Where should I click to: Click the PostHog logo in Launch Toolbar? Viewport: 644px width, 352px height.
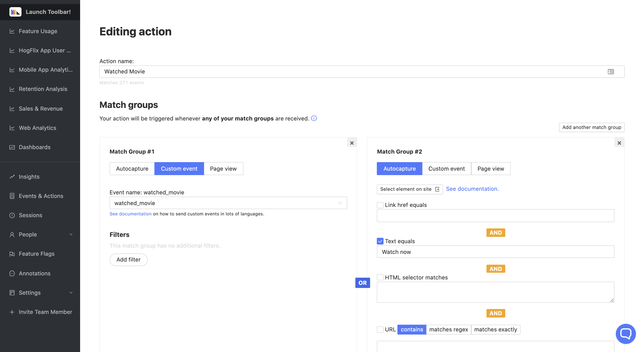15,12
